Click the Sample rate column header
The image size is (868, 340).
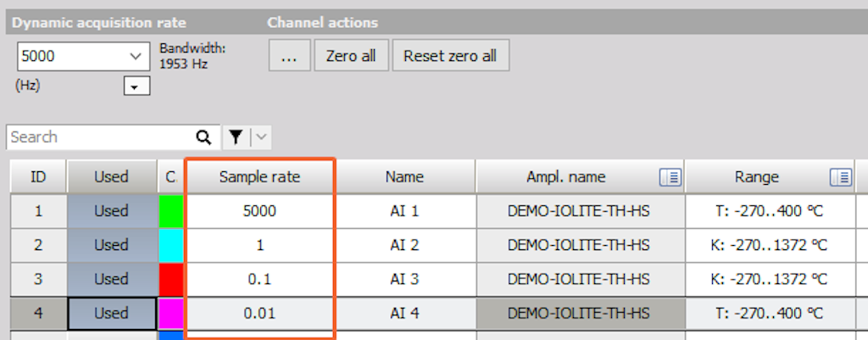[259, 177]
